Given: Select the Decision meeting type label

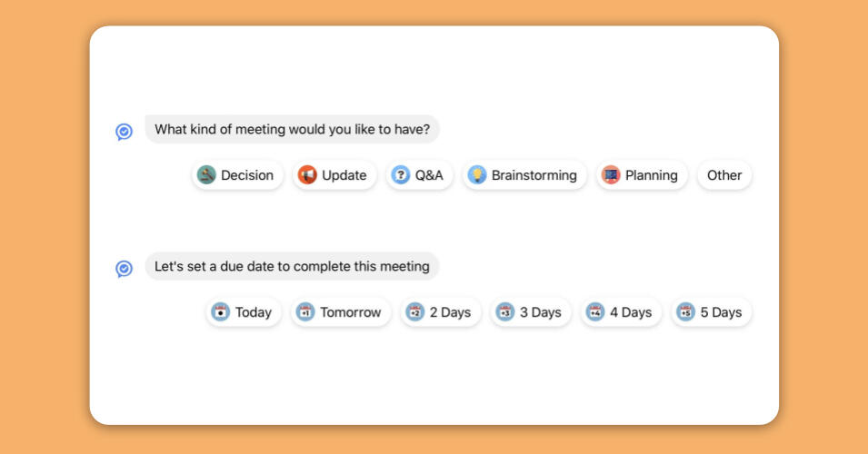Looking at the screenshot, I should click(247, 175).
